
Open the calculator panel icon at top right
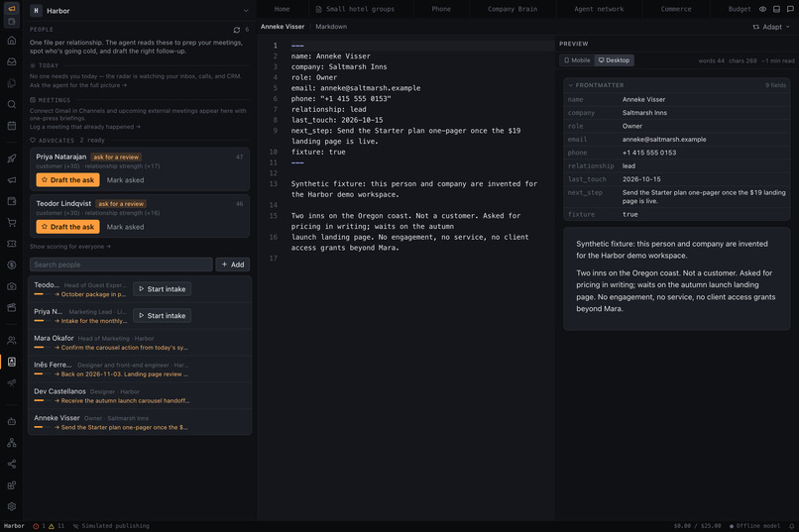click(x=776, y=9)
